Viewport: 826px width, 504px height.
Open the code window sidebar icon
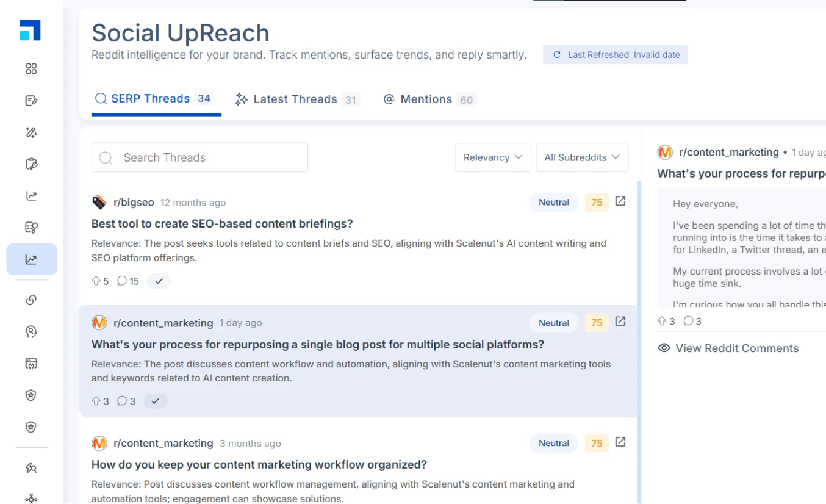[31, 364]
